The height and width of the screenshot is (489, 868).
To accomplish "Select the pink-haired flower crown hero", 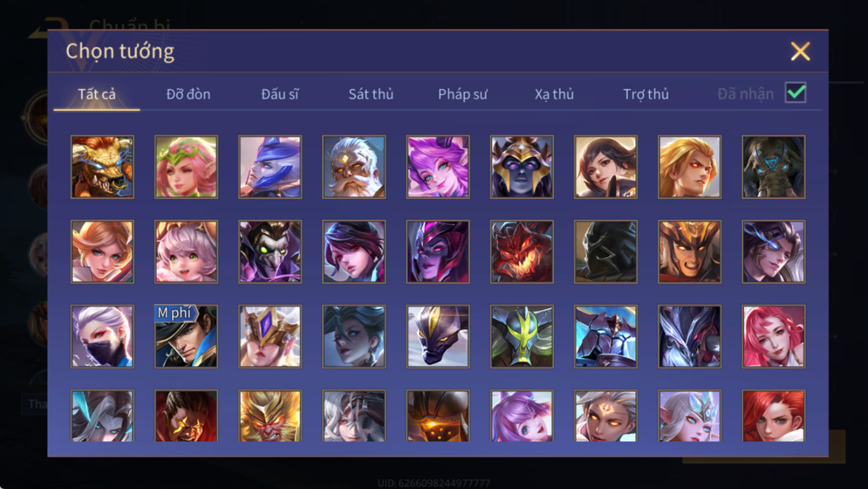I will (x=186, y=167).
